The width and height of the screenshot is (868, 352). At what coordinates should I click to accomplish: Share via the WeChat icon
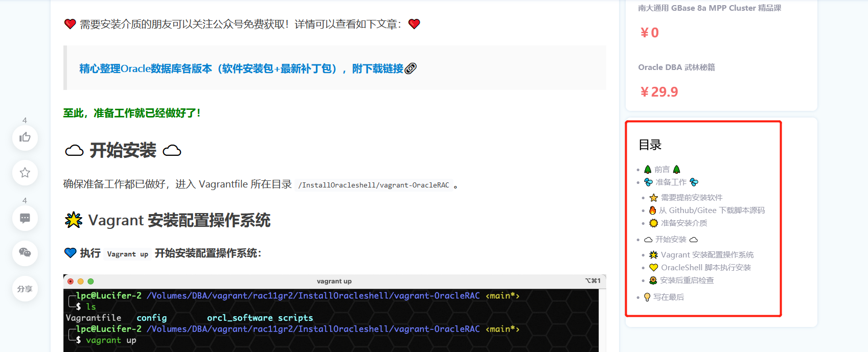(x=25, y=253)
